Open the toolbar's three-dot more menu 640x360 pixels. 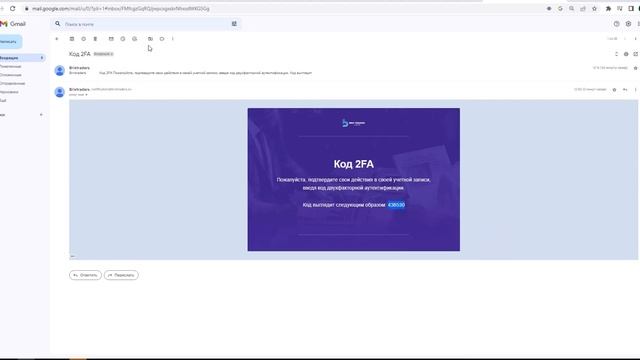pos(173,39)
